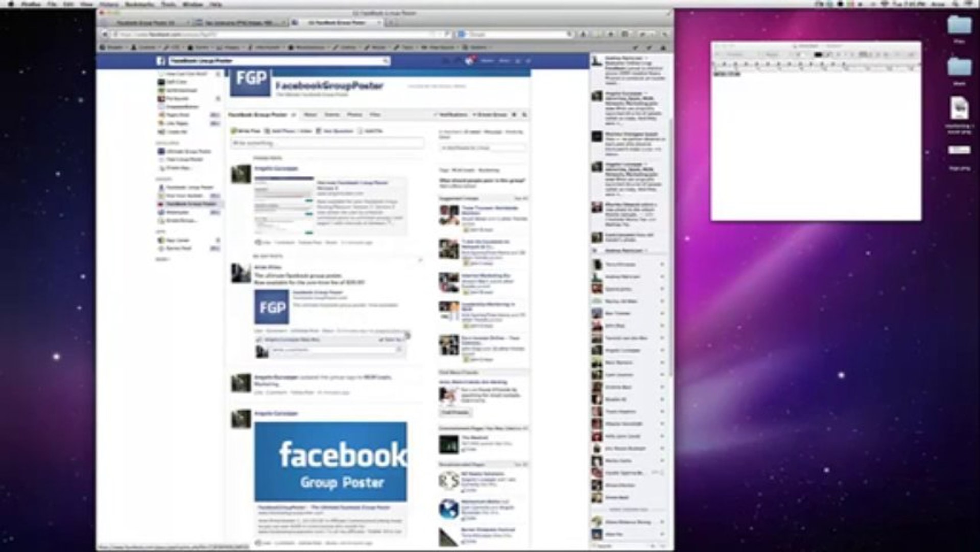Image resolution: width=980 pixels, height=552 pixels.
Task: Open the group's Photos tab
Action: click(x=354, y=114)
